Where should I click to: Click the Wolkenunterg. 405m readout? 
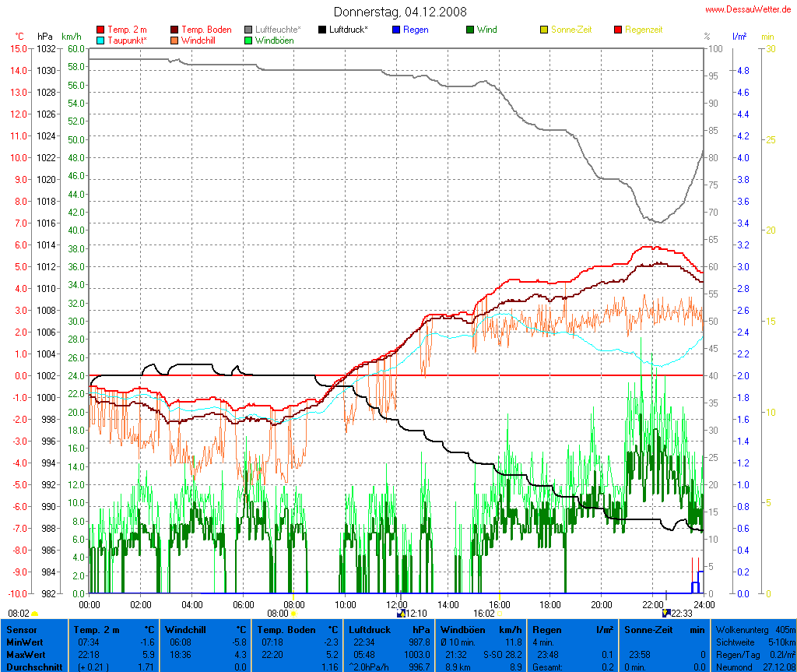pyautogui.click(x=754, y=629)
